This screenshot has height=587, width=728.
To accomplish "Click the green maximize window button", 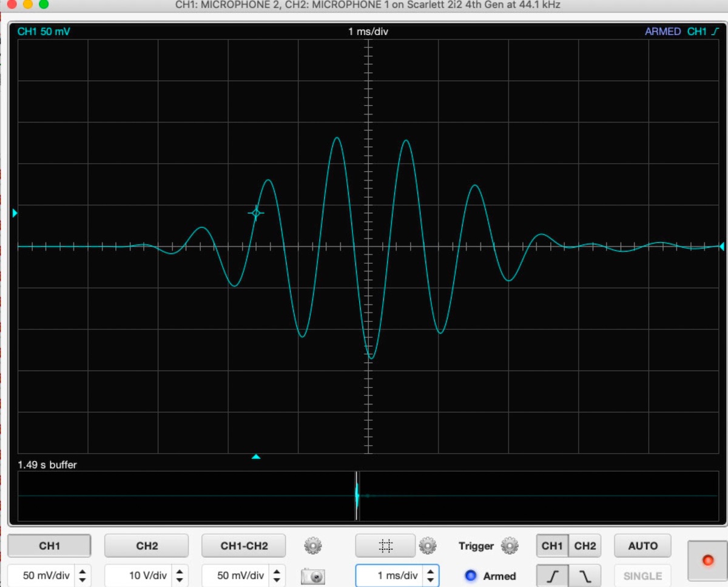I will (x=44, y=4).
